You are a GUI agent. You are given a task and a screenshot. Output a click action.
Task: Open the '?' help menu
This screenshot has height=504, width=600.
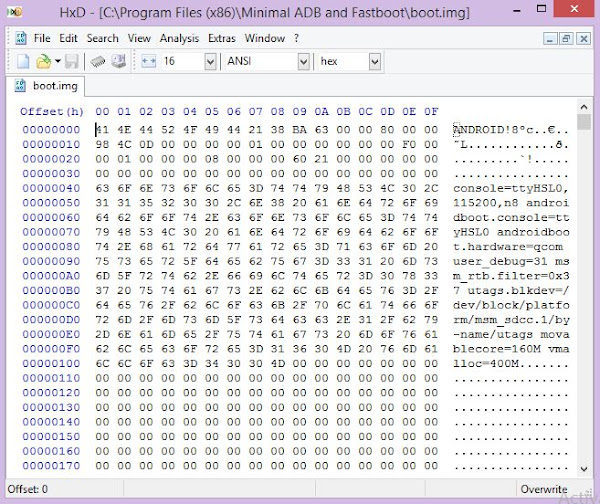tap(296, 38)
